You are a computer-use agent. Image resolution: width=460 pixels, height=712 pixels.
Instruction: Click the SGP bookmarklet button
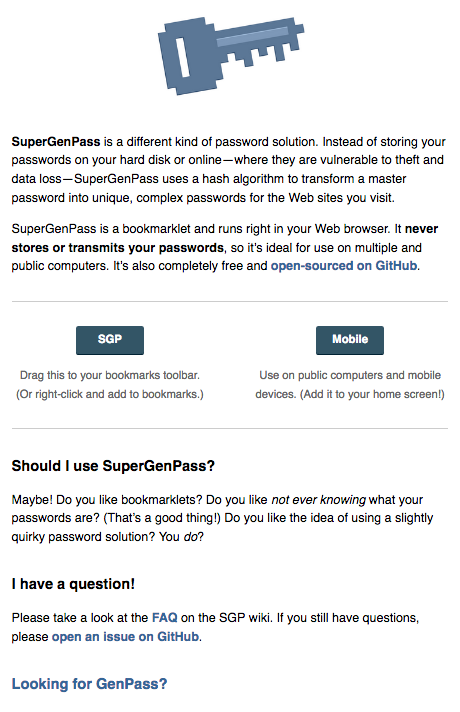[110, 340]
